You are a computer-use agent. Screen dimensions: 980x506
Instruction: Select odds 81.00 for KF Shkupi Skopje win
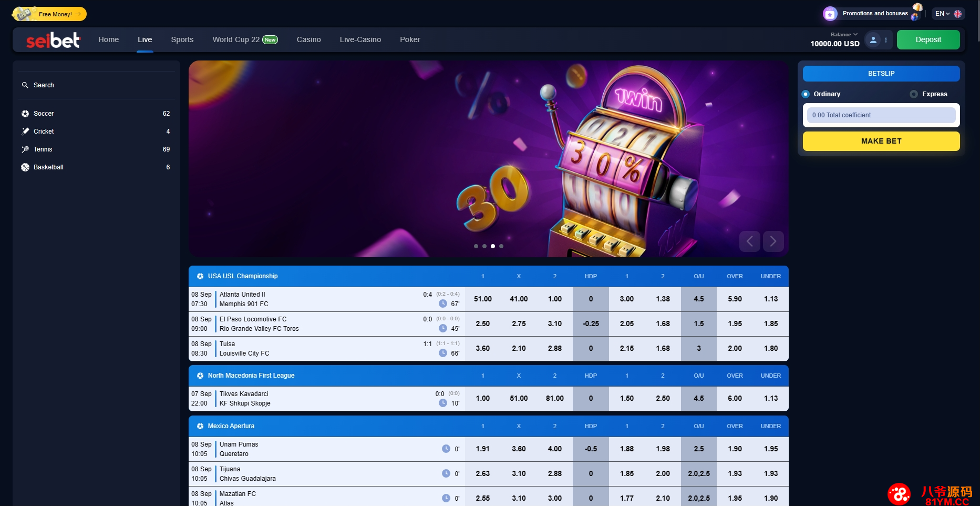click(x=555, y=399)
